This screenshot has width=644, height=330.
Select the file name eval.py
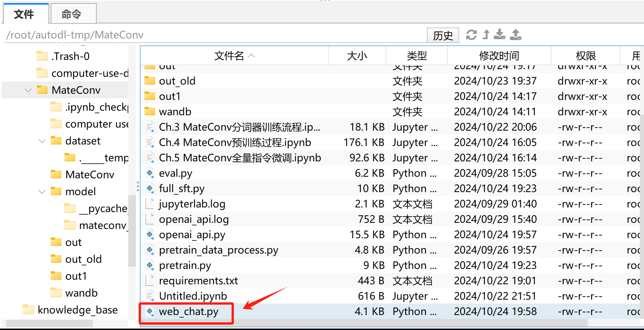(175, 173)
